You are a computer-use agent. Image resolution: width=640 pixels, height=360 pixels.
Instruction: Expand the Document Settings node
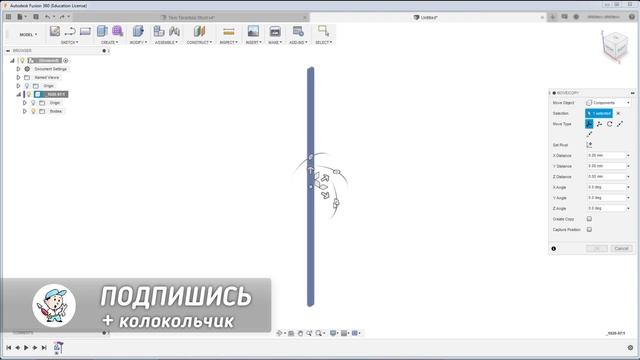click(18, 69)
